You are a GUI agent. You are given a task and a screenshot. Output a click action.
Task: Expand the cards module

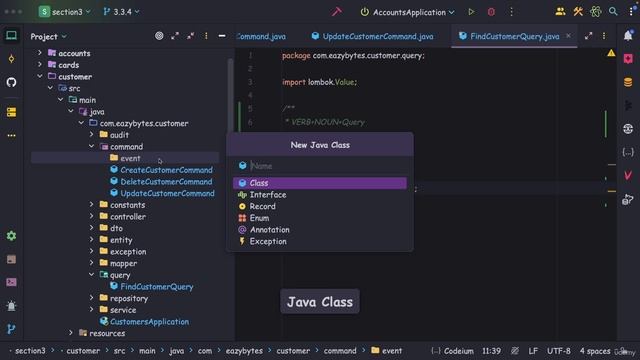[40, 64]
